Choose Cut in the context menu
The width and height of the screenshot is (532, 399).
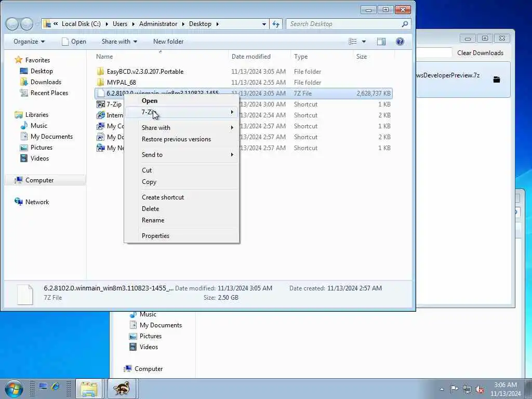tap(182, 170)
